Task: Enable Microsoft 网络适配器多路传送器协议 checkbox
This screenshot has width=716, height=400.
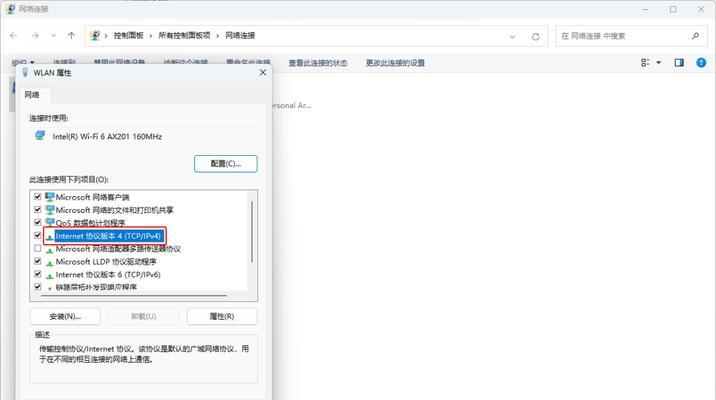Action: (38, 248)
